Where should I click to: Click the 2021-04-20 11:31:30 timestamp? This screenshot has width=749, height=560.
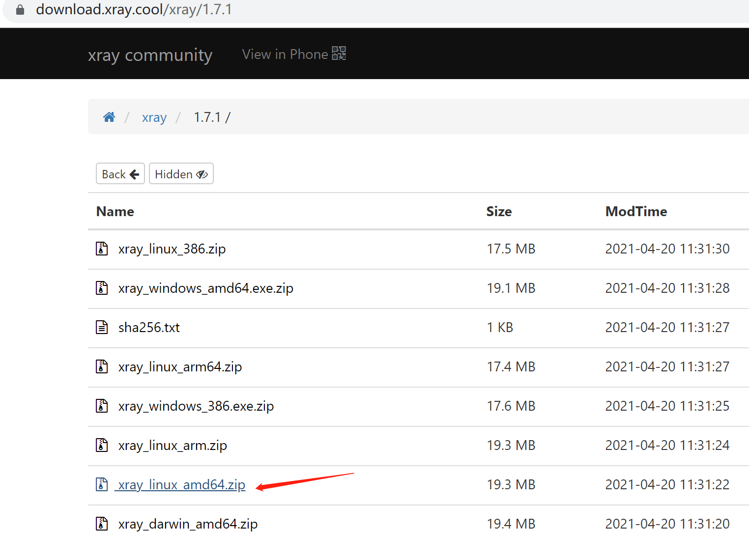[667, 249]
